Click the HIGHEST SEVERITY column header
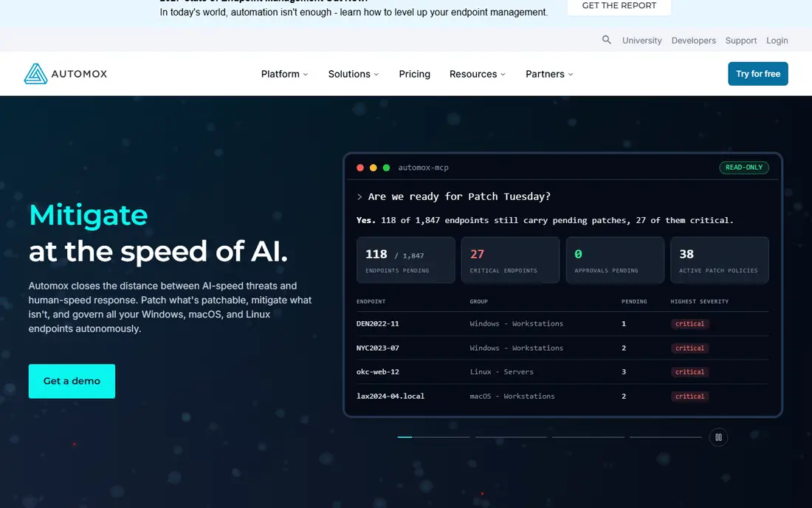Viewport: 812px width, 508px height. (699, 301)
